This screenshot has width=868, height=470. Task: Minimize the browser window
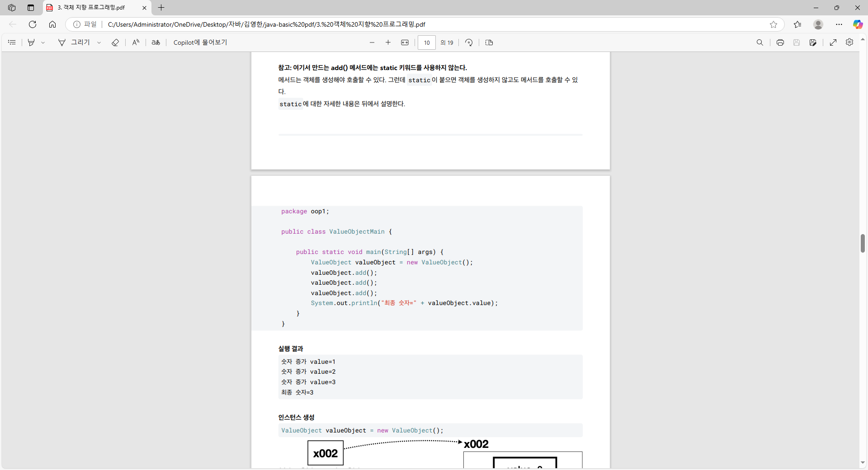pyautogui.click(x=816, y=8)
